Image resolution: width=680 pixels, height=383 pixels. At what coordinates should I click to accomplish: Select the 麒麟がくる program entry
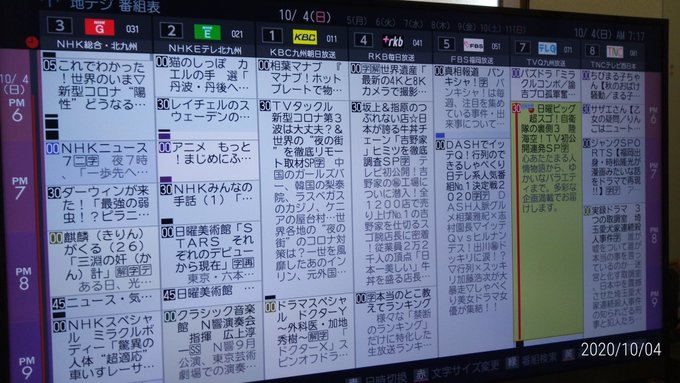[104, 261]
